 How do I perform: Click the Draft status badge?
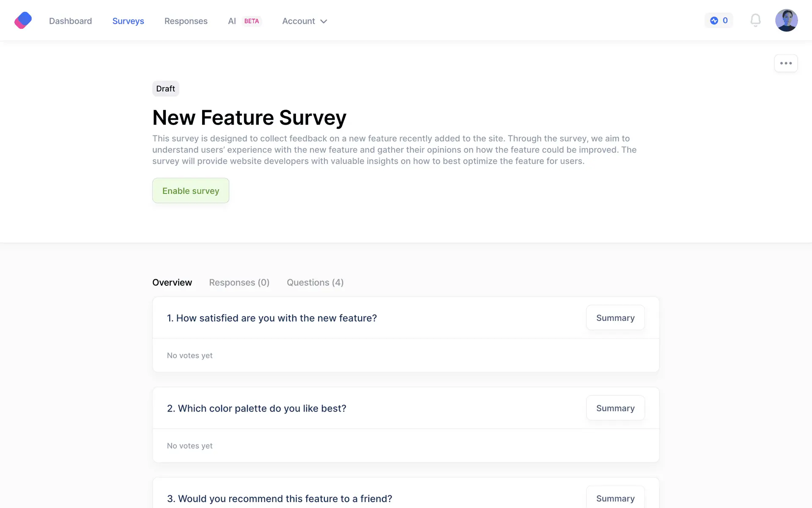(165, 89)
